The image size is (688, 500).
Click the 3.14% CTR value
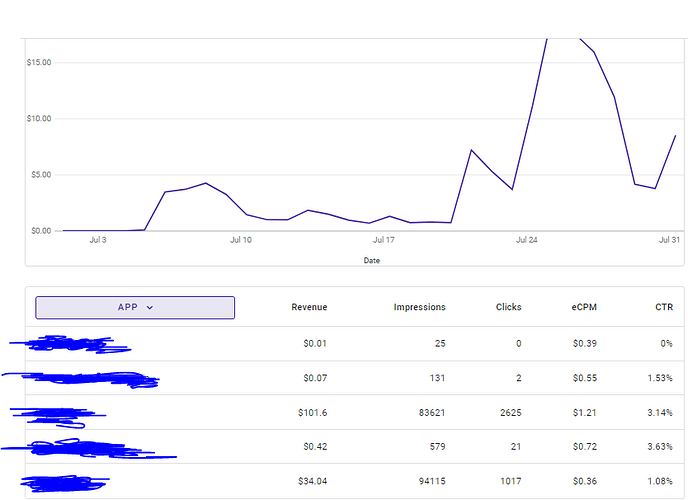(660, 413)
